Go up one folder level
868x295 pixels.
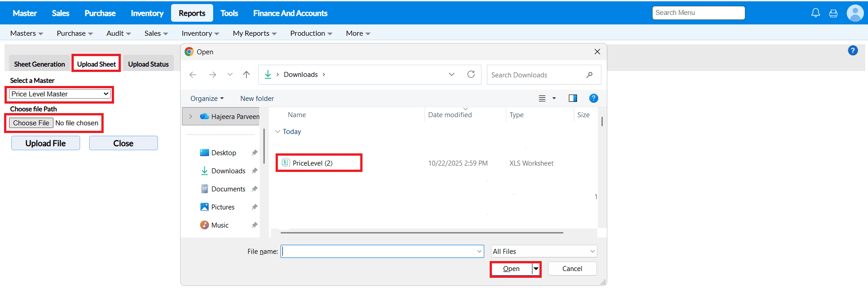[x=246, y=75]
